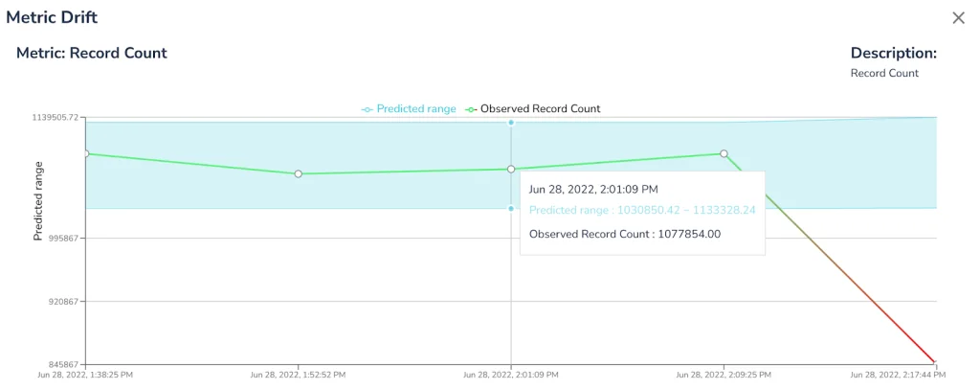
Task: Click the tooltip's Observed Record Count value
Action: [685, 234]
